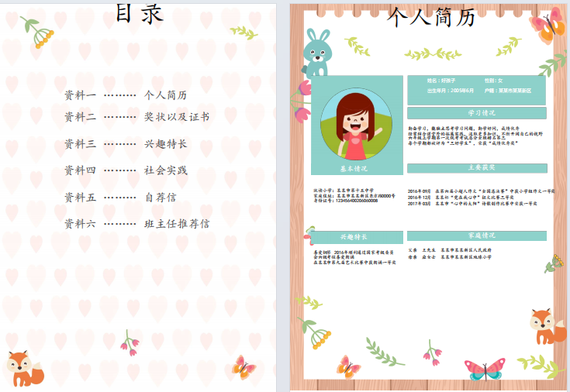Select the 资料三 兴趣特长 entry
The height and width of the screenshot is (392, 570).
pos(126,144)
